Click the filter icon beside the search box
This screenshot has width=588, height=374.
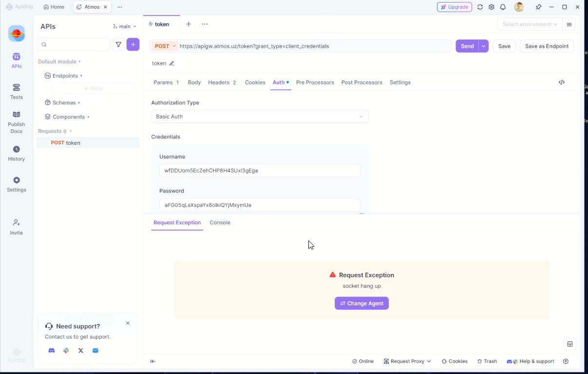click(118, 44)
